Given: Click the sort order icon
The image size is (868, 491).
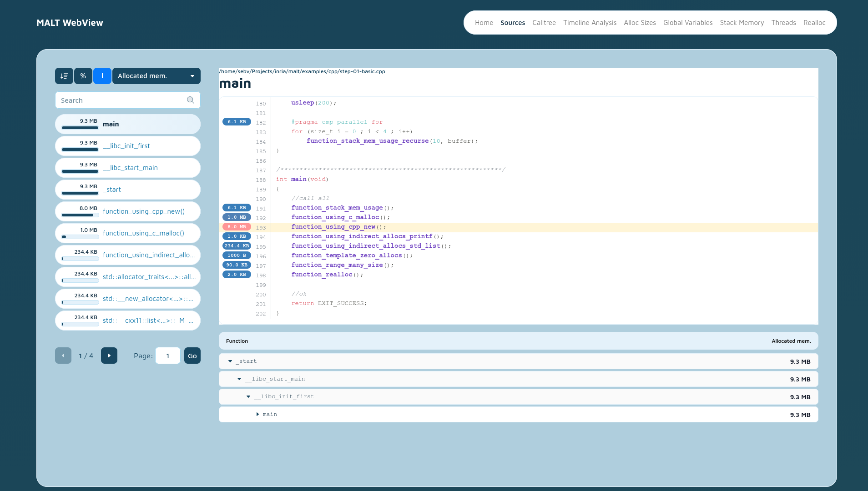Looking at the screenshot, I should click(64, 76).
